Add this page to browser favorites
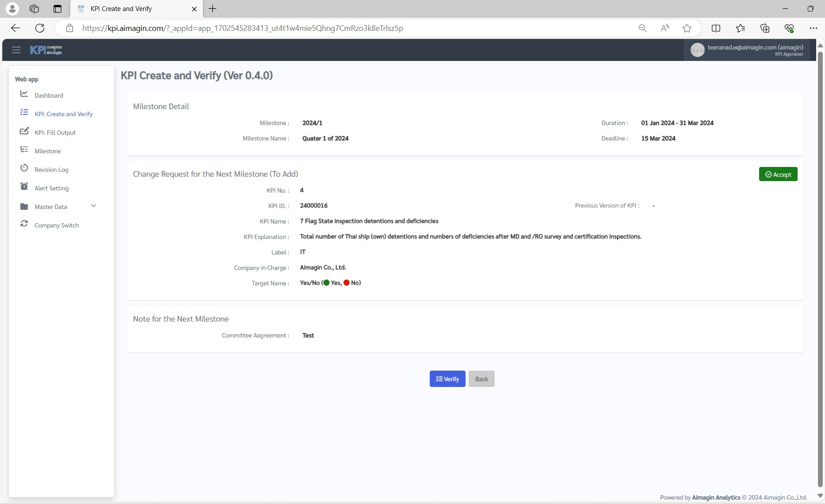Viewport: 825px width, 504px height. point(687,28)
